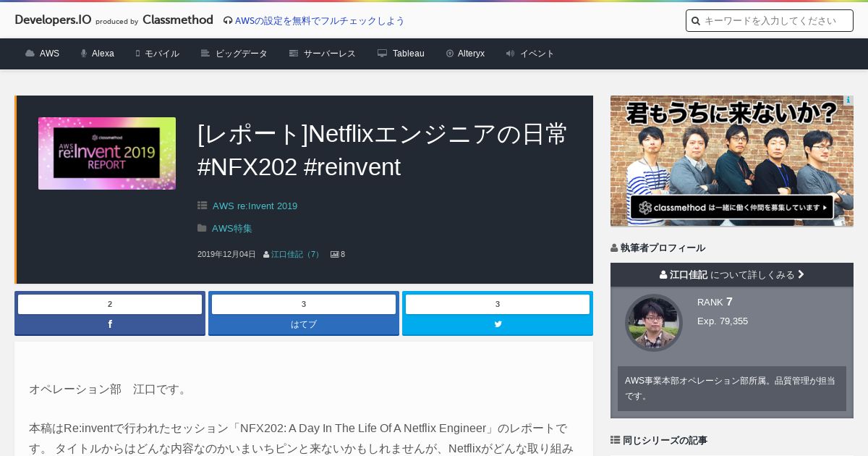
Task: Open the Alteryx navigation menu item
Action: pos(471,54)
